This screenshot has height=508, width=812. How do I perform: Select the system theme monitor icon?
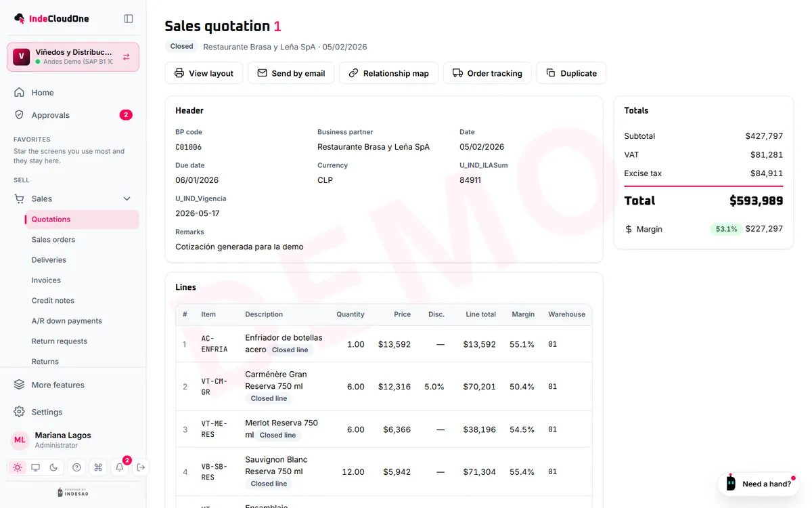36,467
